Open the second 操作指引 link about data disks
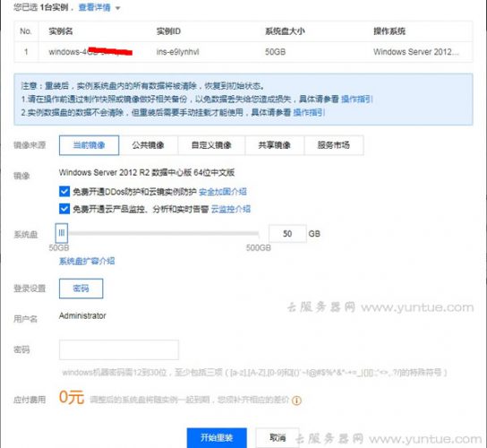Viewport: 487px width, 448px height. pyautogui.click(x=309, y=112)
